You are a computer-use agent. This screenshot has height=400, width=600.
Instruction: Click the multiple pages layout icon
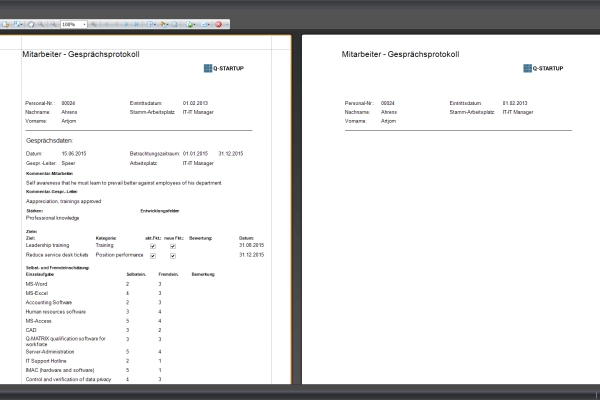150,24
